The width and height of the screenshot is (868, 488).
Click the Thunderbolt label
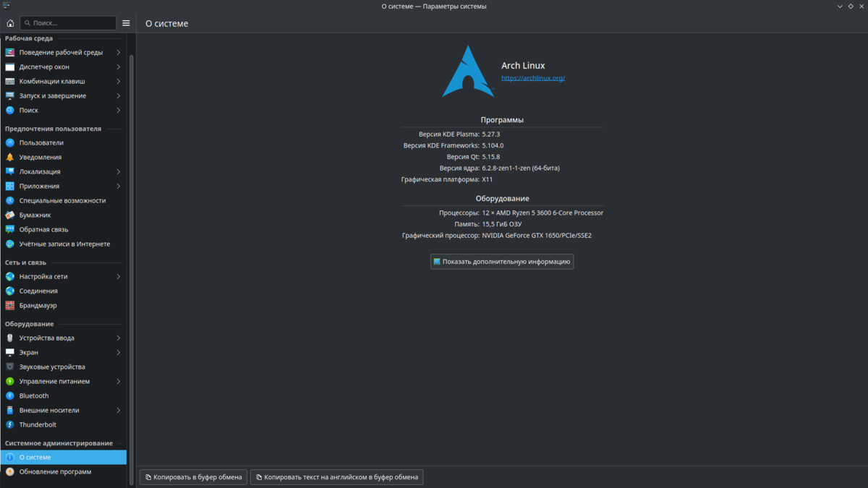(38, 424)
